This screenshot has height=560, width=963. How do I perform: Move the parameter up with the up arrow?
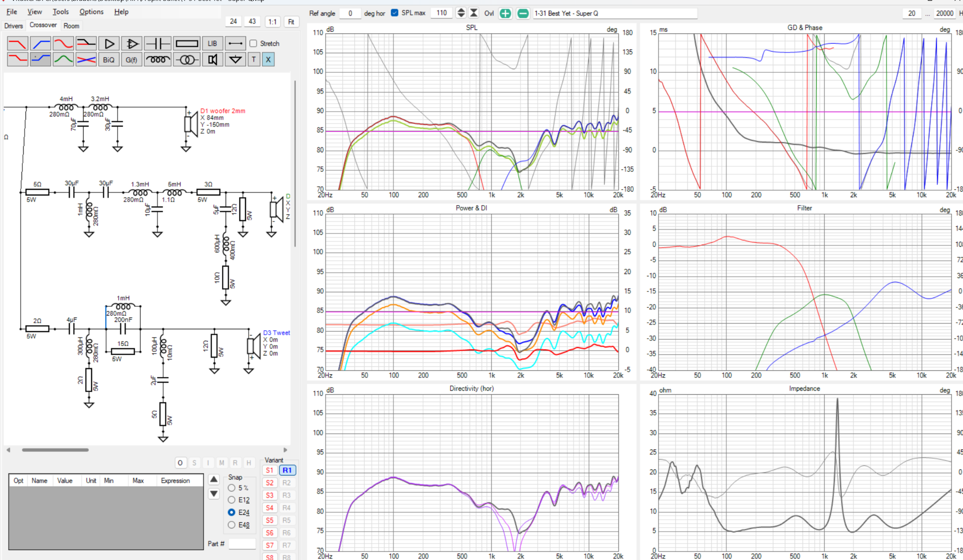[x=214, y=479]
